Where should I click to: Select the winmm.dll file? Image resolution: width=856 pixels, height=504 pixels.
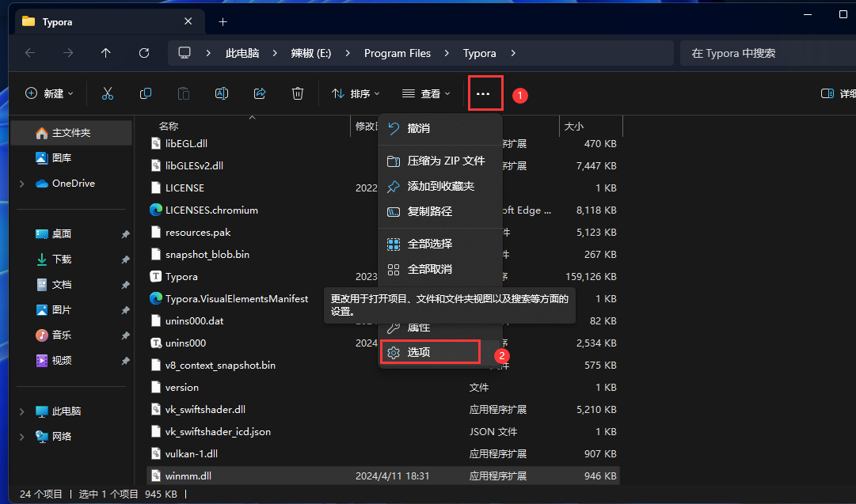[383, 476]
